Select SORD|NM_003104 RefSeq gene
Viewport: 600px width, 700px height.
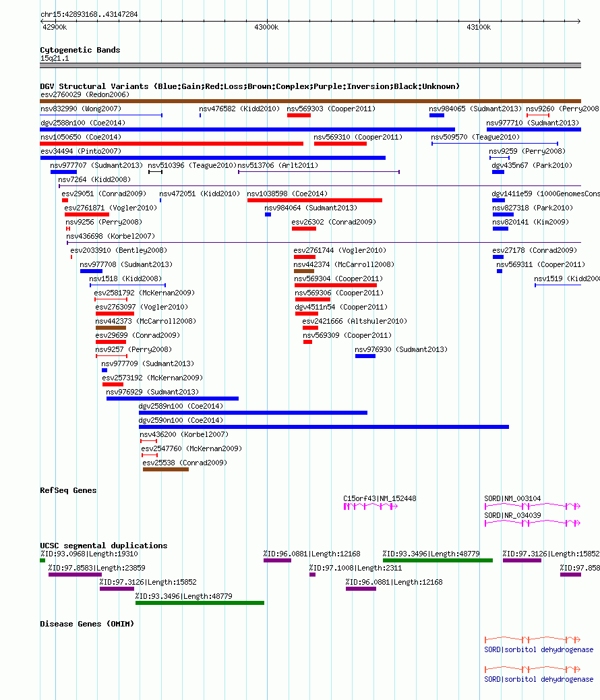pos(533,506)
